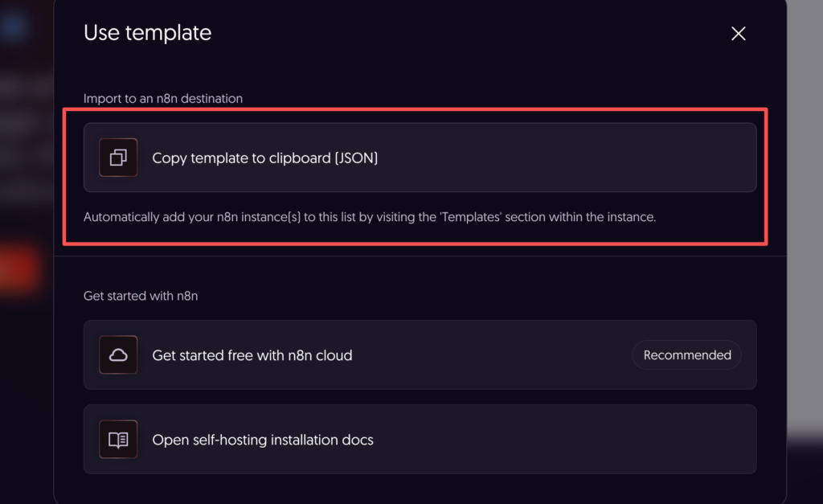Click empty right side of the self-hosting docs row
Viewport: 823px width, 504px height.
(603, 440)
